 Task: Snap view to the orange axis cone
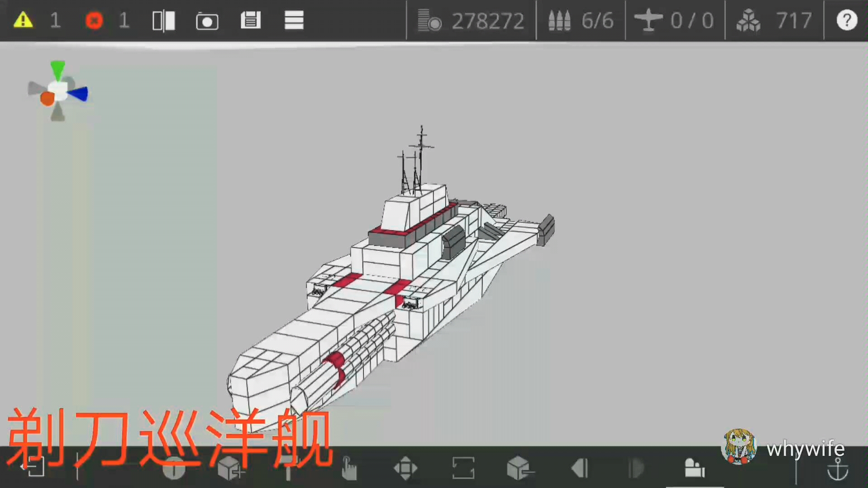click(x=47, y=98)
